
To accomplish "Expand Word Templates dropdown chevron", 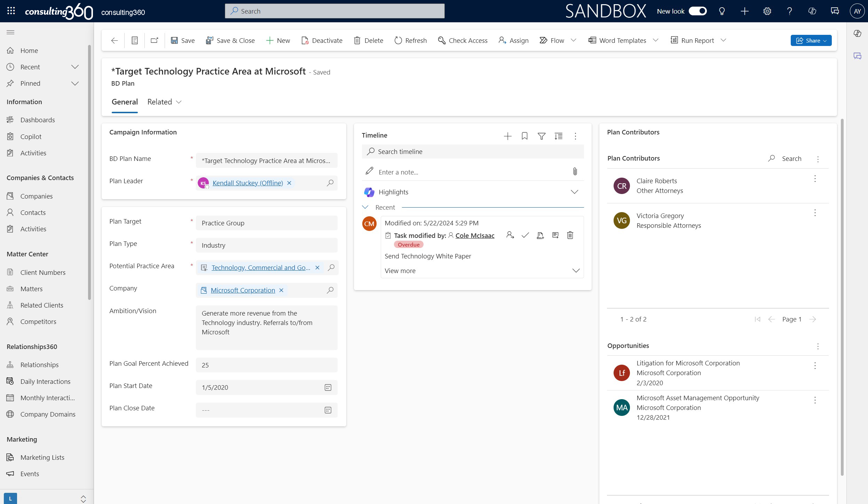I will pyautogui.click(x=656, y=40).
